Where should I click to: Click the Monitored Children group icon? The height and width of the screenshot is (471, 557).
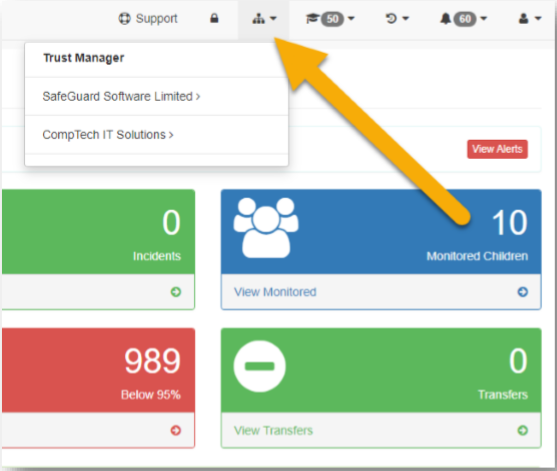[x=266, y=228]
